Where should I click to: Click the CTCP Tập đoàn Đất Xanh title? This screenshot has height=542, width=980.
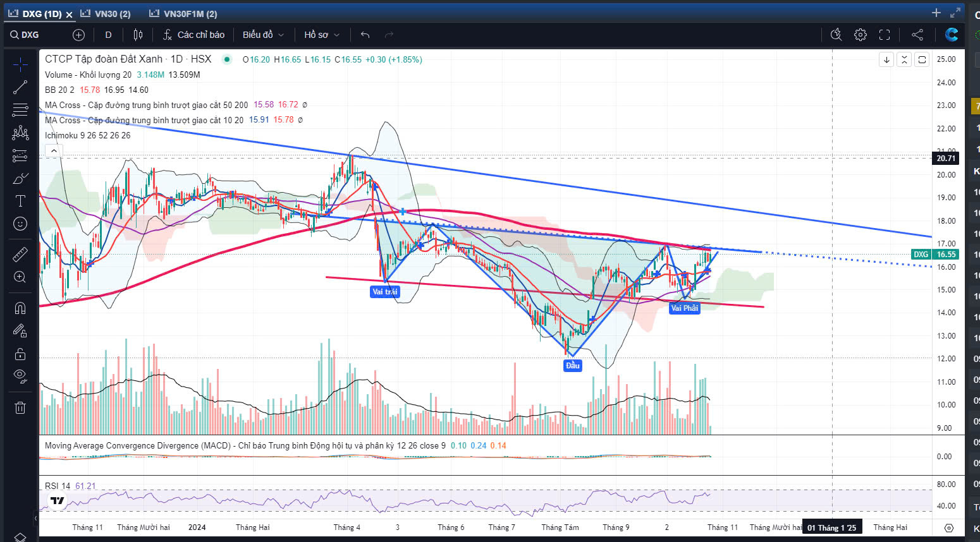(104, 59)
